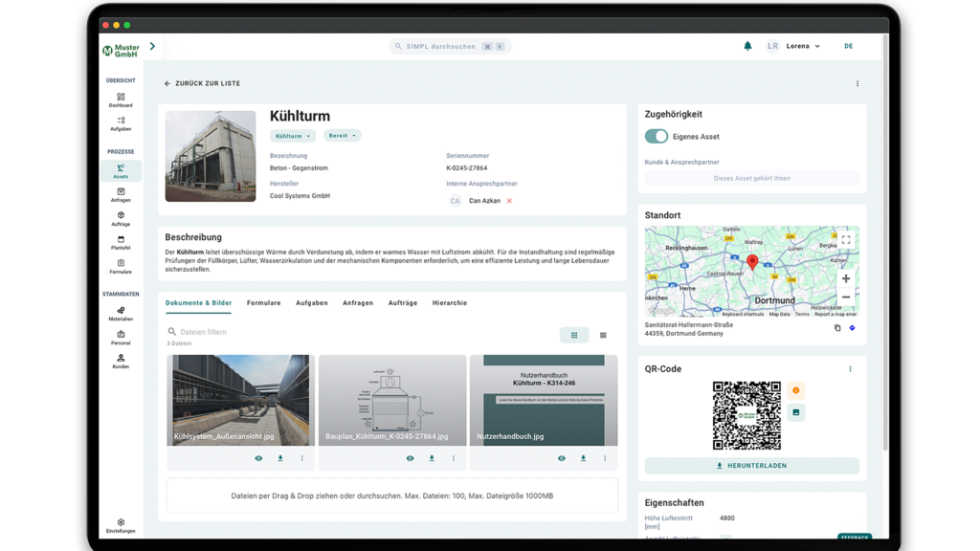Preview Nutzerhandbuch.jpg with its eye icon

564,458
